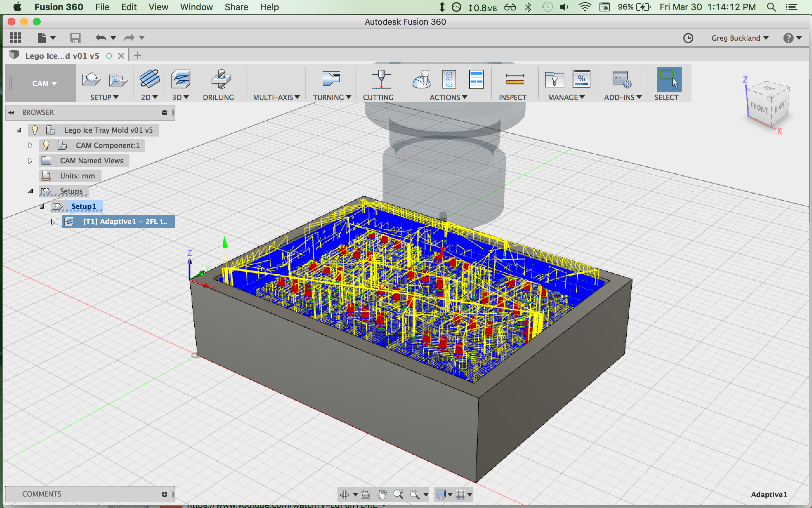This screenshot has height=508, width=812.
Task: Click the Measure ruler icon under Inspect
Action: [x=515, y=79]
